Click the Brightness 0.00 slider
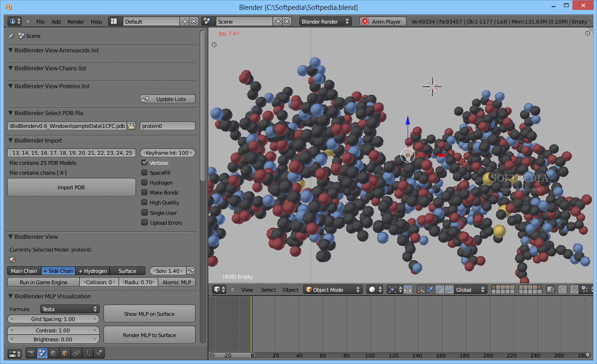 click(53, 339)
